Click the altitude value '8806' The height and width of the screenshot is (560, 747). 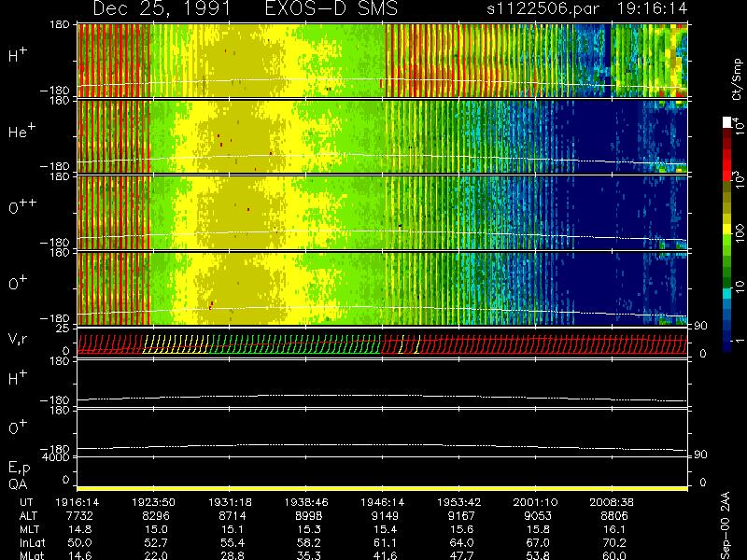613,516
